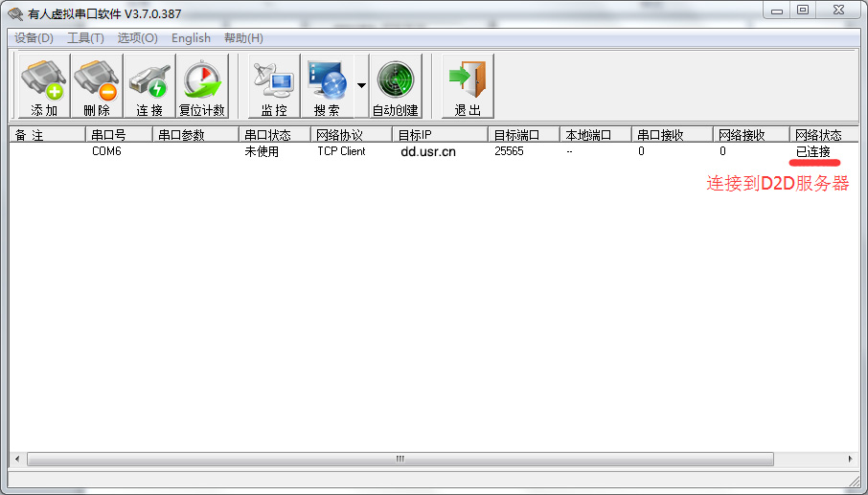868x495 pixels.
Task: Open the 选项(O) menu
Action: (x=137, y=38)
